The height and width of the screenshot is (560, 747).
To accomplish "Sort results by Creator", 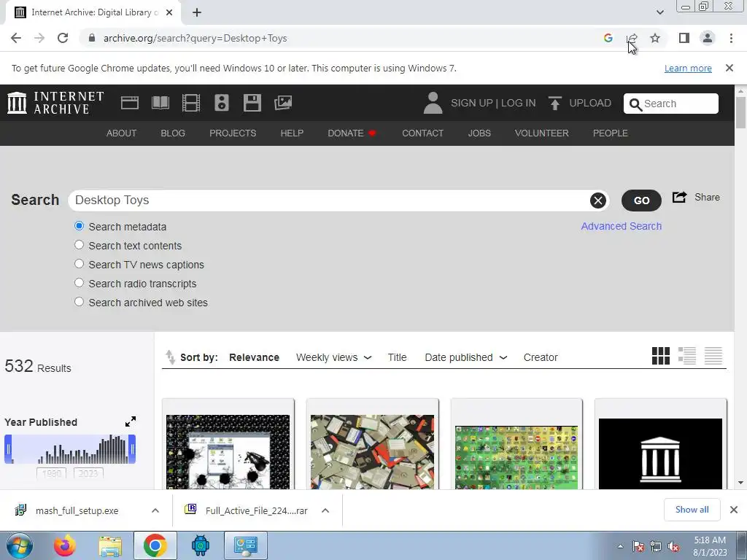I will [x=541, y=357].
